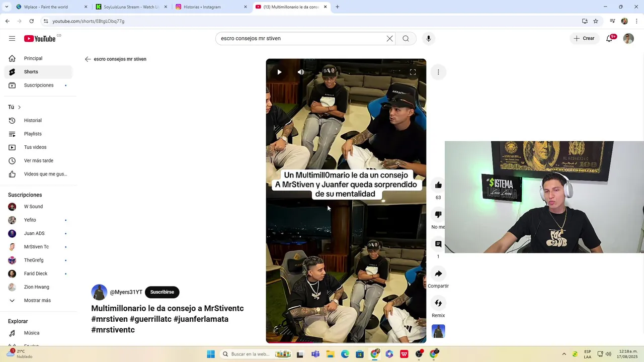Open TheGrefg channel
644x362 pixels.
click(38, 260)
